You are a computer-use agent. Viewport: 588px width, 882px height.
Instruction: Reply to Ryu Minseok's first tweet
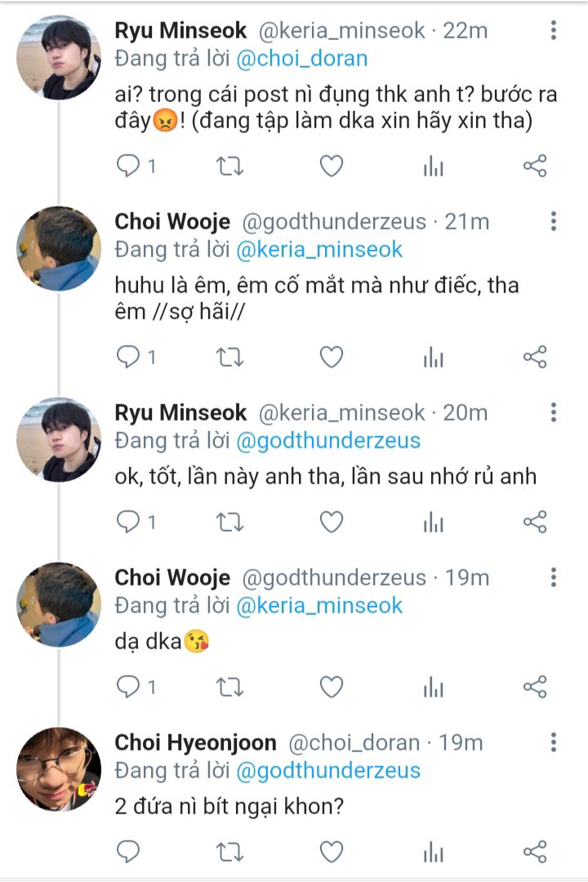point(128,167)
